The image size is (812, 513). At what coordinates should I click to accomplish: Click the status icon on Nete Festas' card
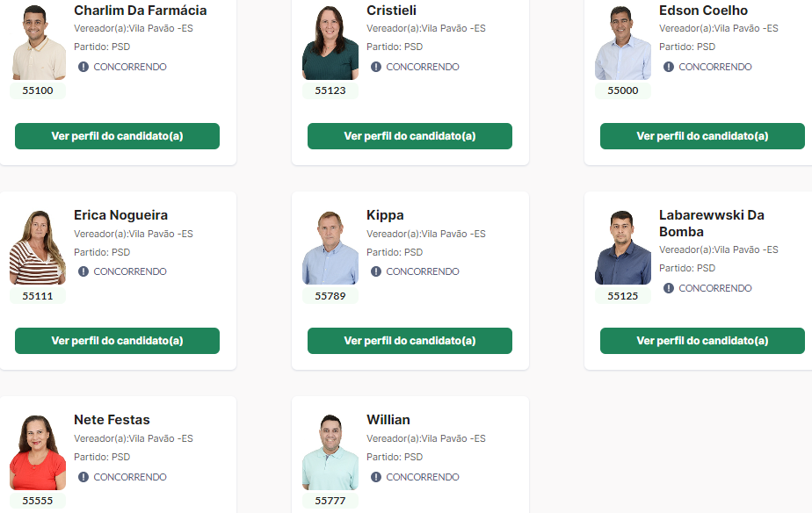point(83,477)
